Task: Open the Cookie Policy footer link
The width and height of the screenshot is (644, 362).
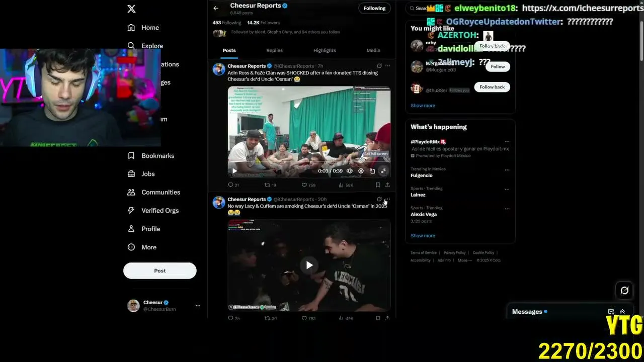Action: 484,253
